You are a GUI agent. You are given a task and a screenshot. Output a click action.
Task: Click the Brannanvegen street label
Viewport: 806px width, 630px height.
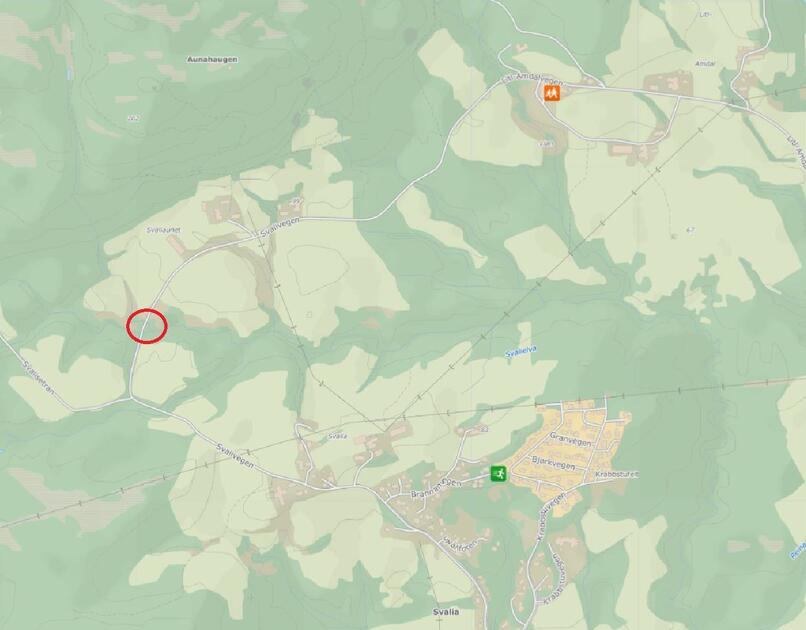(436, 488)
